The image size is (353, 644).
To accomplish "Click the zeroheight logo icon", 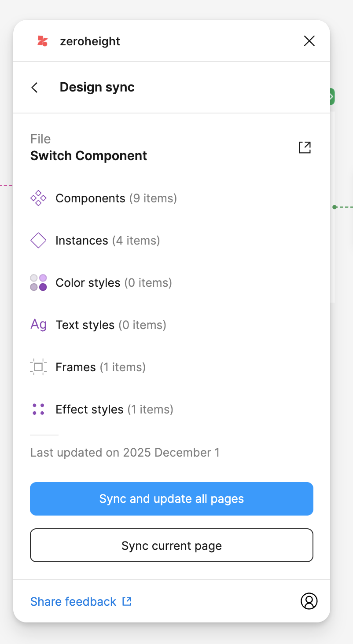I will (42, 41).
